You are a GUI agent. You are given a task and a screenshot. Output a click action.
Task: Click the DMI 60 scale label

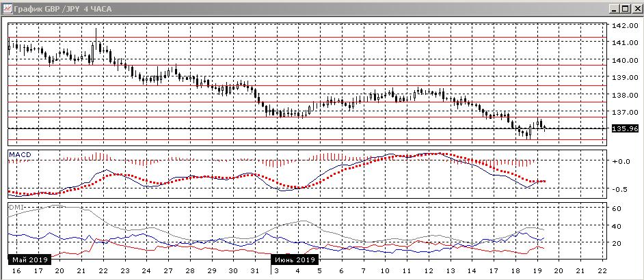click(617, 208)
